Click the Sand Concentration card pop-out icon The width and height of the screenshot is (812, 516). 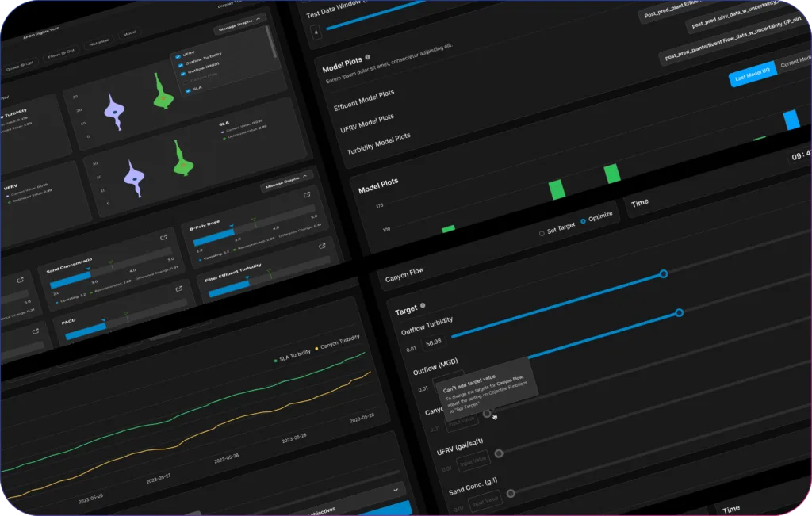[164, 237]
